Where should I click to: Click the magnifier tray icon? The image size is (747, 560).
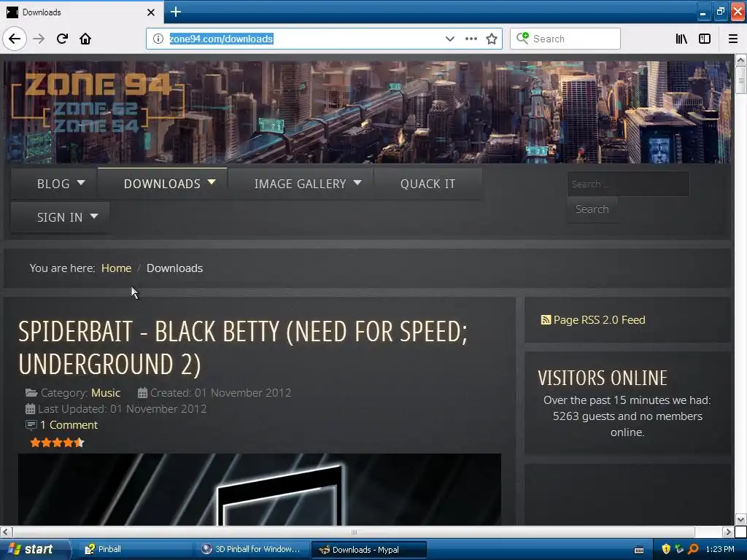coord(693,550)
